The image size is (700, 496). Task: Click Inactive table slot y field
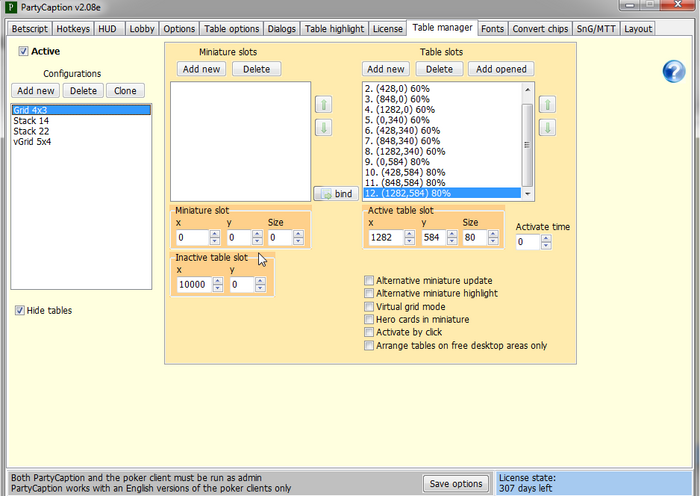coord(242,284)
